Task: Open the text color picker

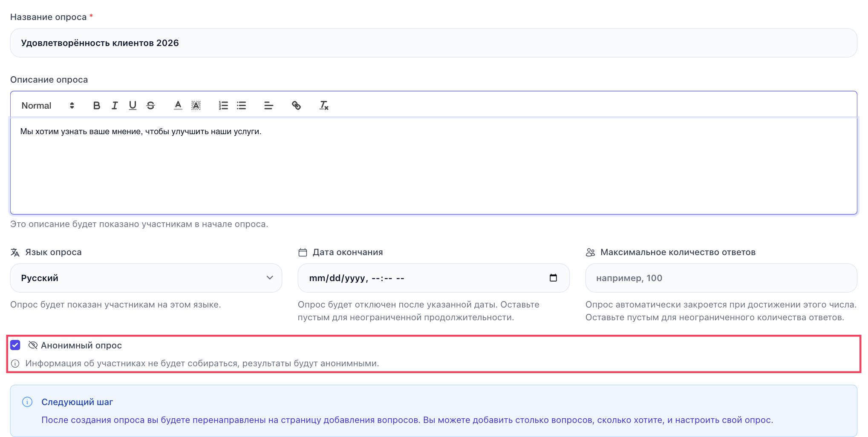Action: 178,105
